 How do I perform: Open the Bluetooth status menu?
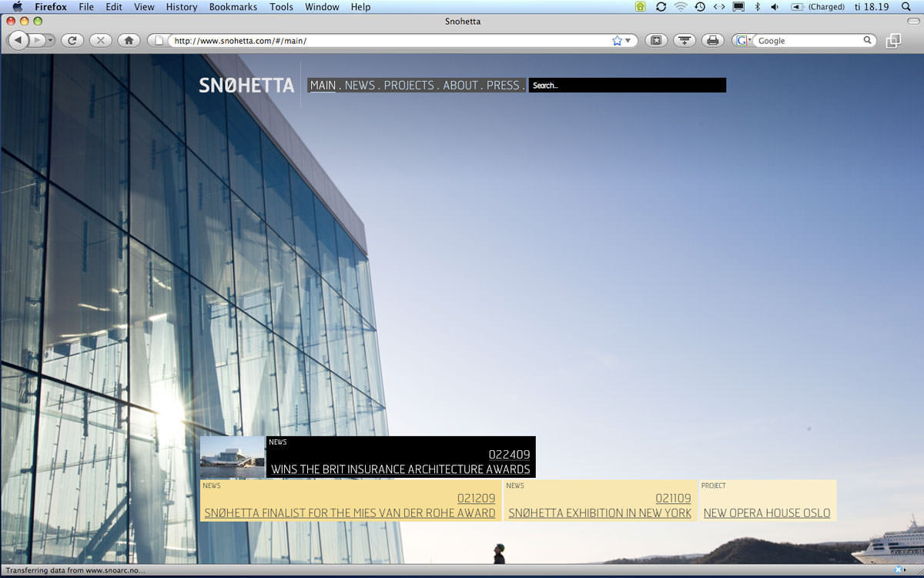[757, 7]
